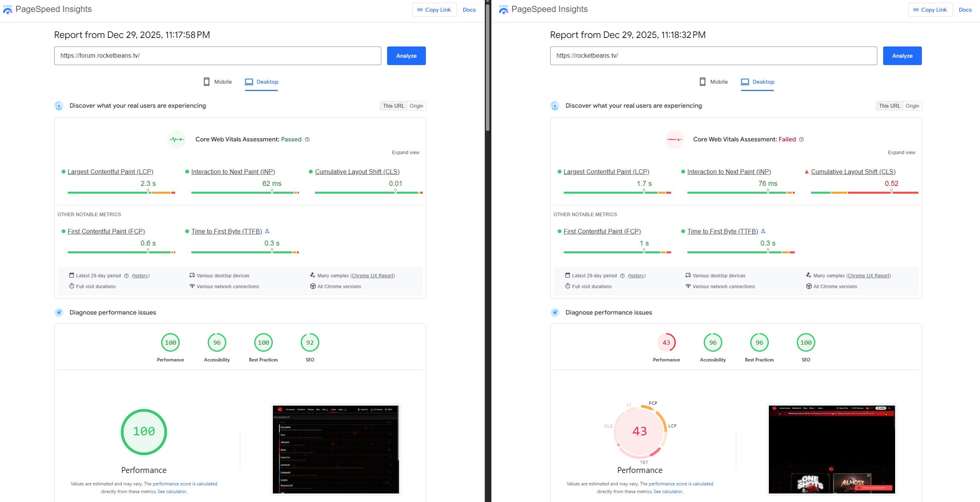Click Copy Link button in right window
Image resolution: width=980 pixels, height=502 pixels.
[930, 10]
